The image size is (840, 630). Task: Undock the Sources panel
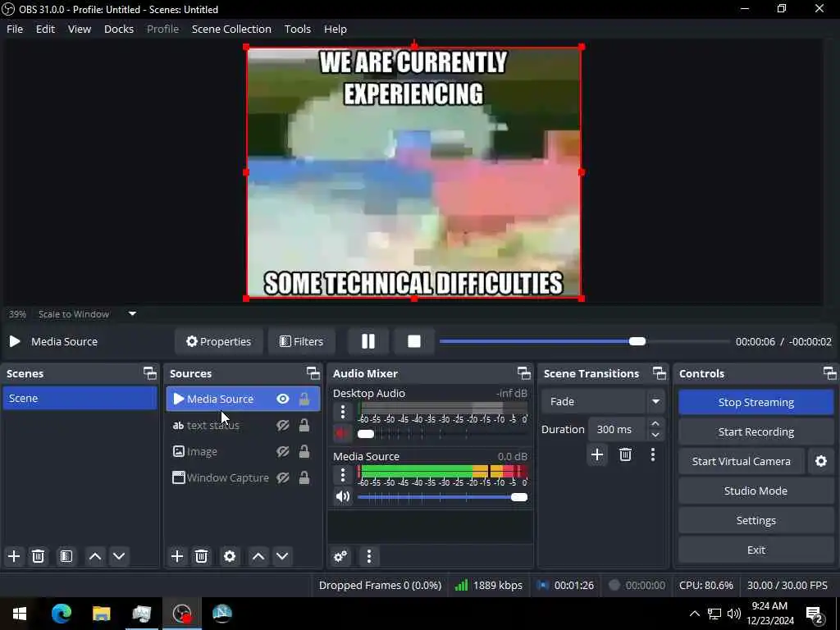click(313, 373)
